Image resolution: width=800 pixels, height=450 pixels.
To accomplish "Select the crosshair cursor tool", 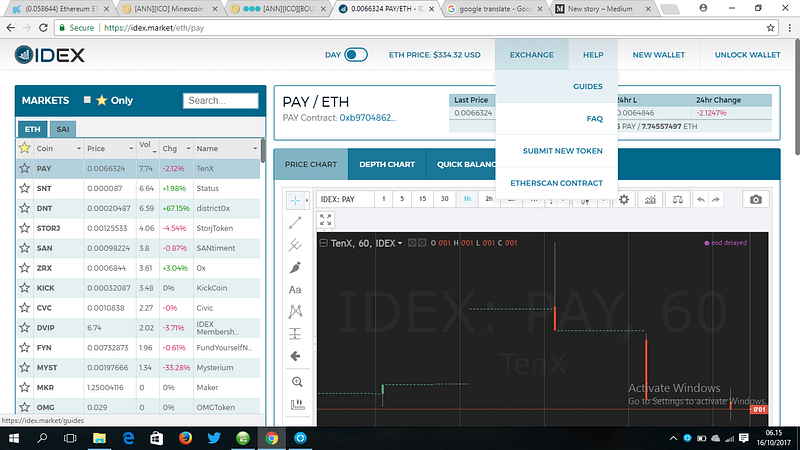I will coord(295,201).
